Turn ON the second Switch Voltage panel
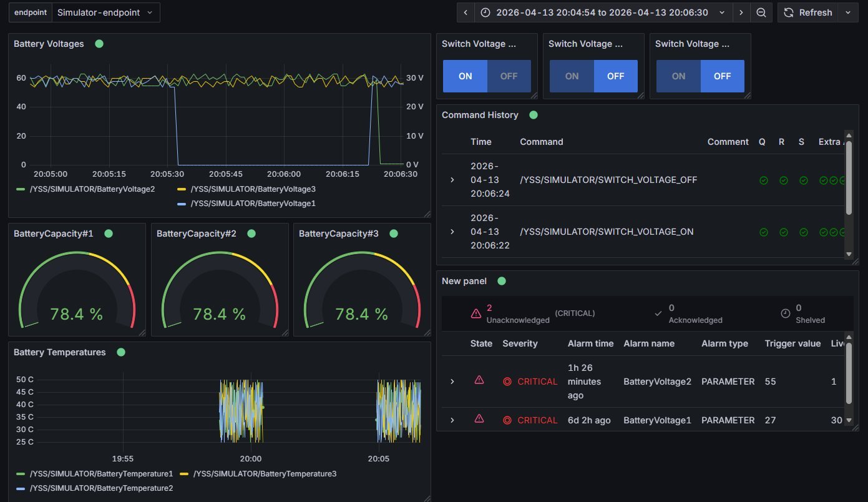Image resolution: width=868 pixels, height=502 pixels. (x=572, y=76)
